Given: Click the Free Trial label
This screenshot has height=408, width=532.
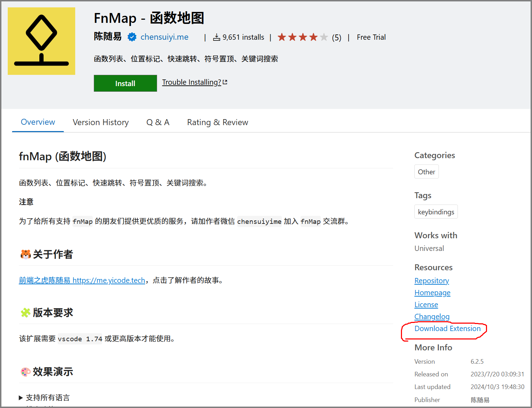Looking at the screenshot, I should click(x=371, y=37).
